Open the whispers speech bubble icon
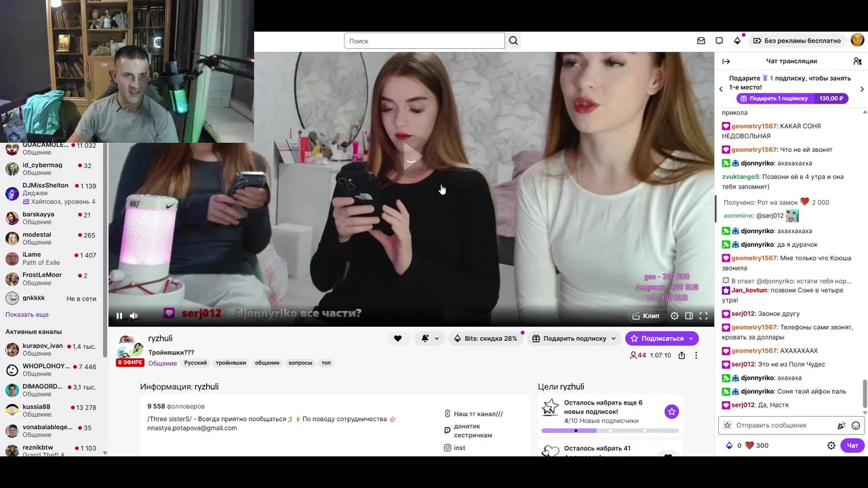Viewport: 868px width, 488px height. 719,41
